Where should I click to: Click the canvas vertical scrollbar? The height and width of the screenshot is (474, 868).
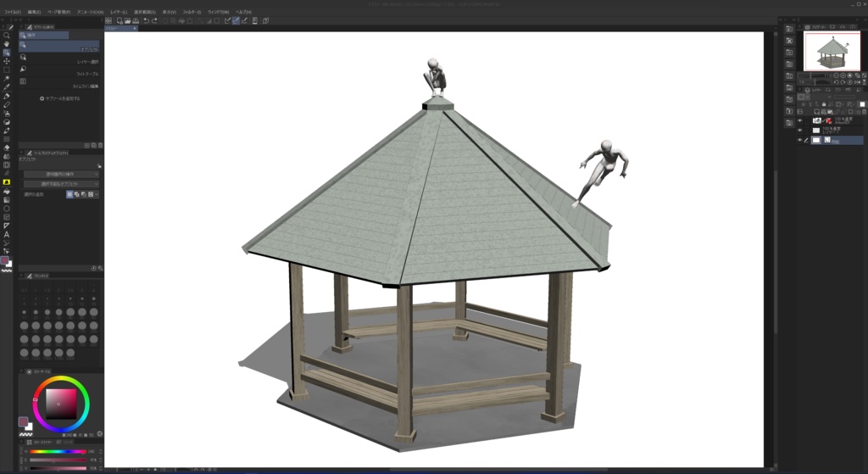click(x=775, y=252)
